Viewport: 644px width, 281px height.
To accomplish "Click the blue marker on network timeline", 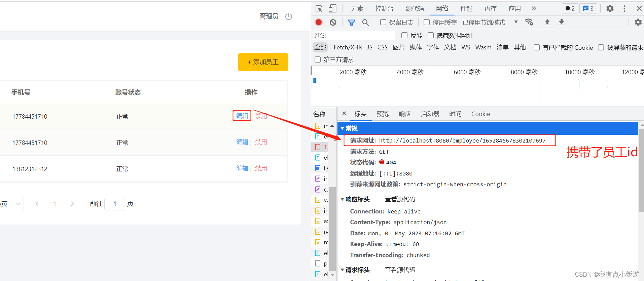I will (315, 80).
